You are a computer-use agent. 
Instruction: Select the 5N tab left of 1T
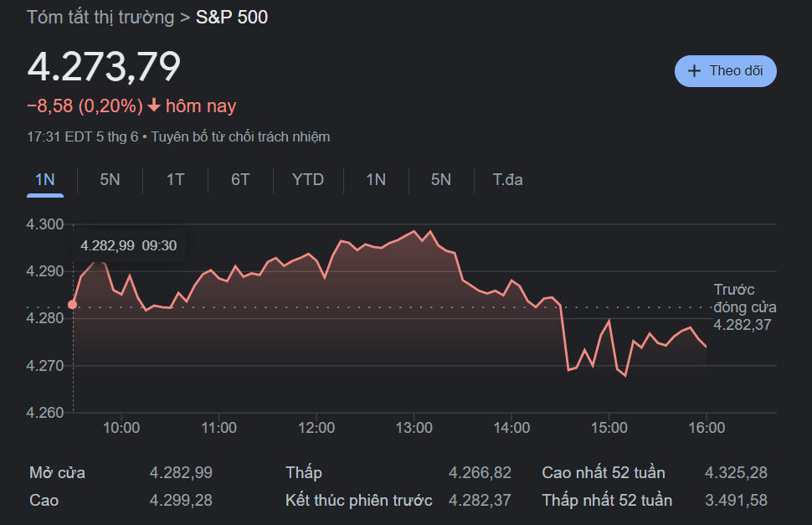(x=110, y=179)
